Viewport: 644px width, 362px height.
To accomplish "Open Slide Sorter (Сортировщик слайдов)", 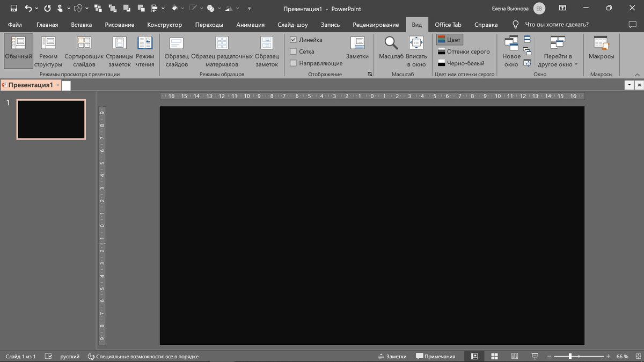I will [x=84, y=51].
